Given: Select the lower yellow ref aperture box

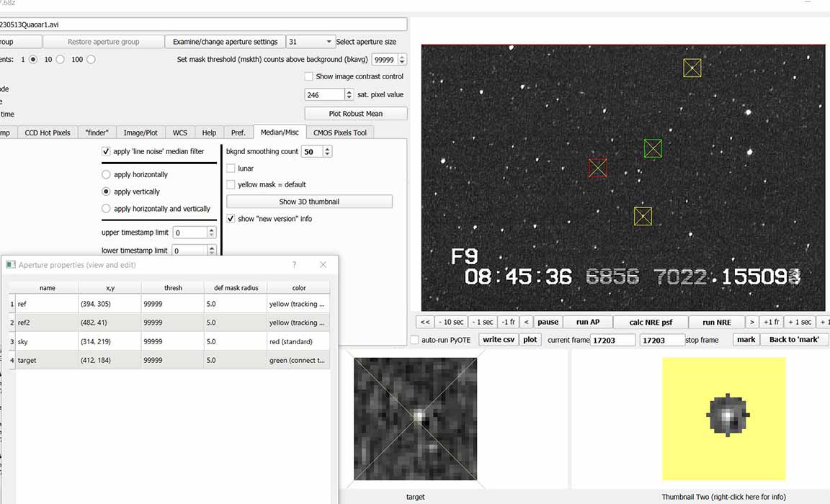Looking at the screenshot, I should pyautogui.click(x=643, y=216).
